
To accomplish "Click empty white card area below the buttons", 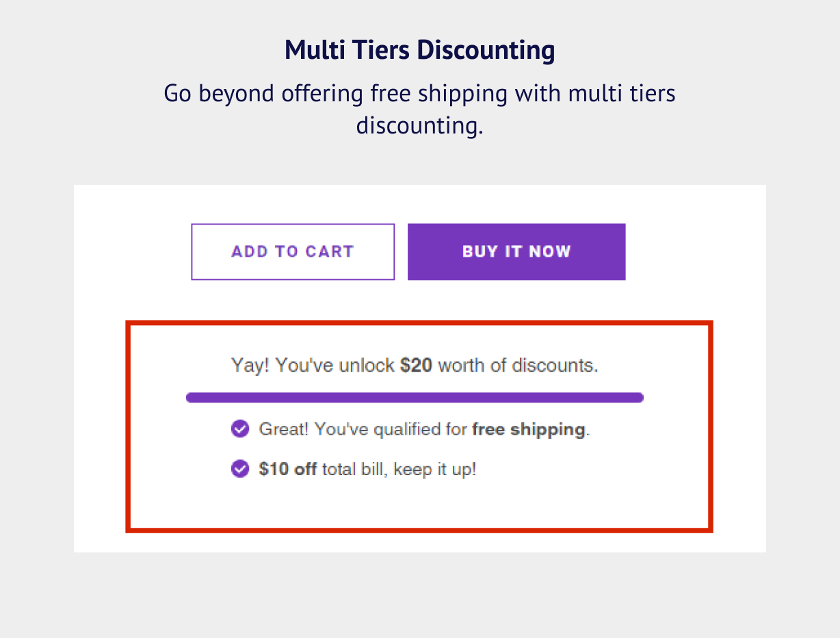I will (x=419, y=300).
